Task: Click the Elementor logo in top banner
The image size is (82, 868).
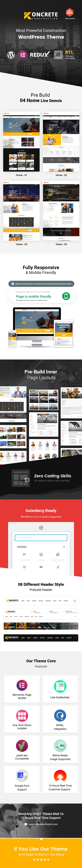Action: tap(23, 55)
